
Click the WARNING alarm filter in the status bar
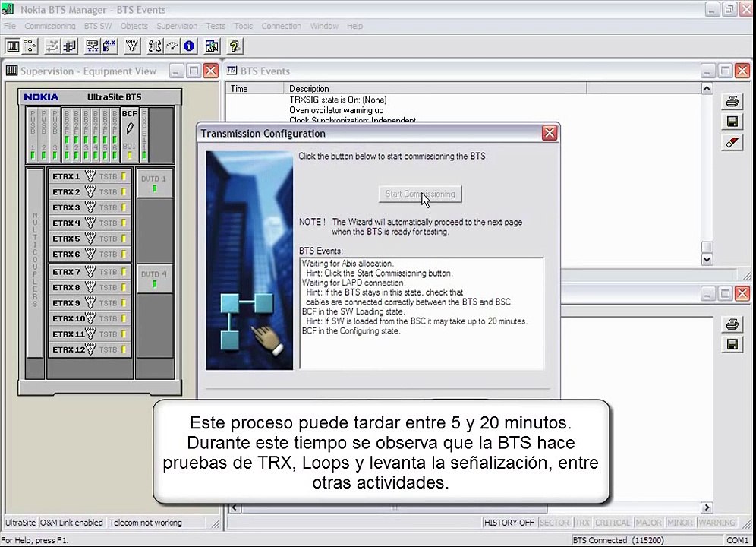(717, 523)
